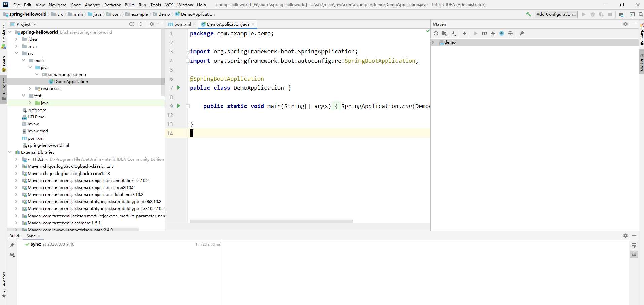Image resolution: width=644 pixels, height=305 pixels.
Task: Click Add Configuration button
Action: (556, 14)
